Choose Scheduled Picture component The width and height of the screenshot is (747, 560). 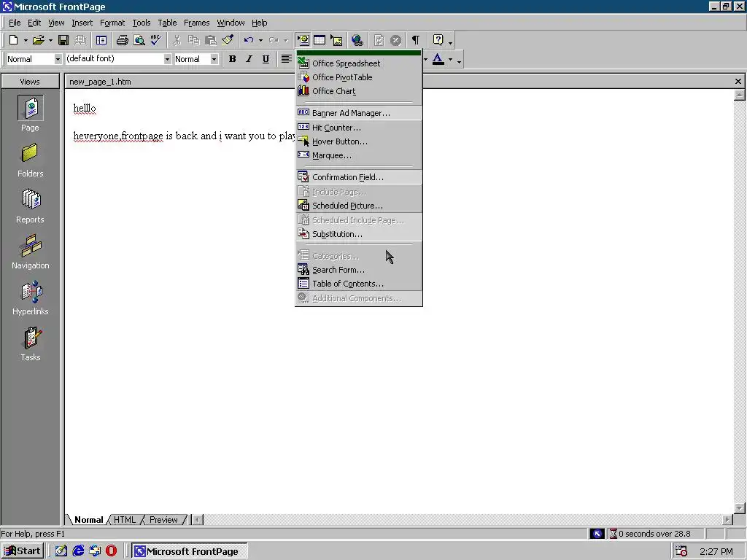(359, 206)
